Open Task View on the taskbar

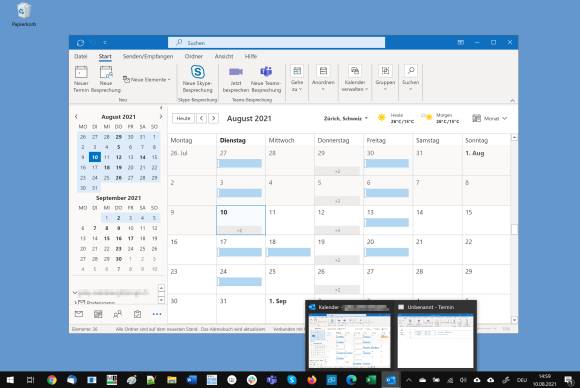click(x=30, y=380)
